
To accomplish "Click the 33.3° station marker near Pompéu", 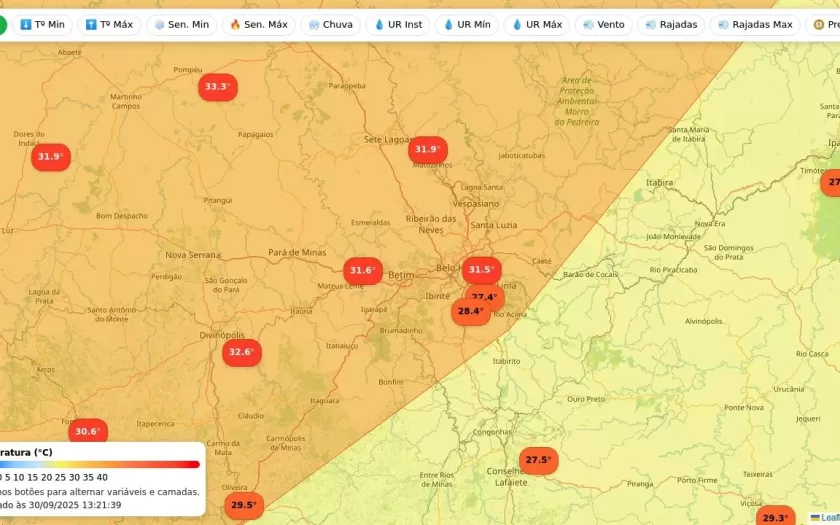I will [217, 87].
